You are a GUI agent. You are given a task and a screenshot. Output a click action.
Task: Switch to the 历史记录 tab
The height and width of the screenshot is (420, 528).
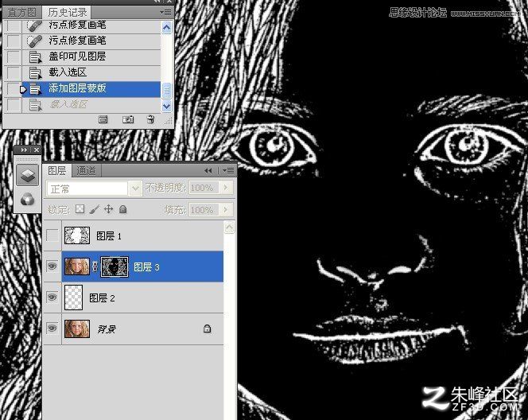(x=67, y=12)
